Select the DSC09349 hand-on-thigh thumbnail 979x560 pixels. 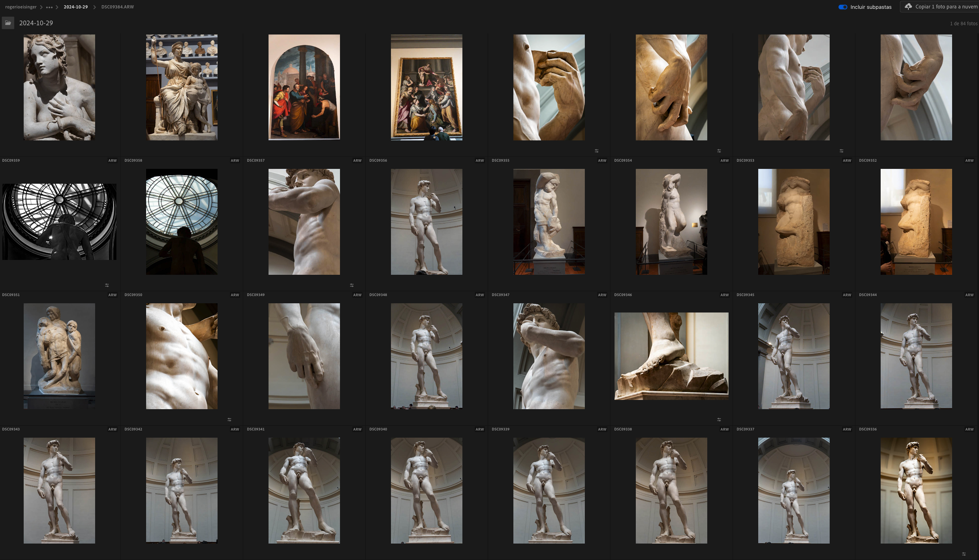304,356
